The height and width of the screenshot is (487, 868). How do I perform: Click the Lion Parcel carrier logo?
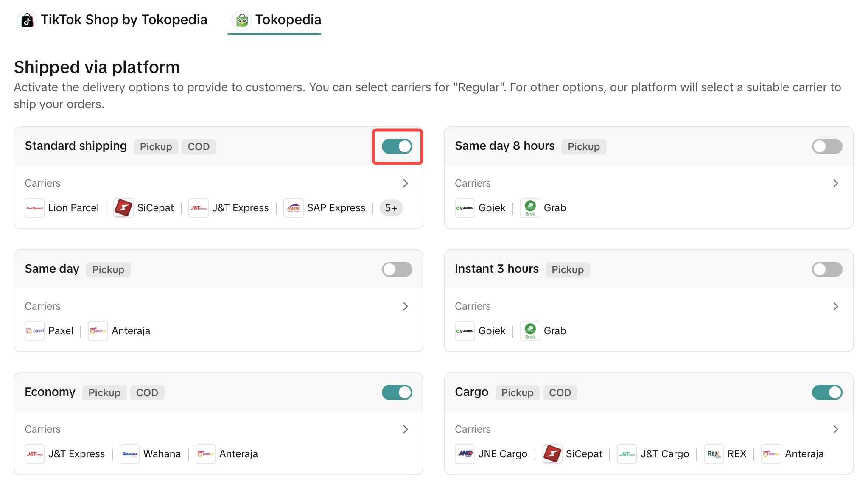[x=35, y=208]
